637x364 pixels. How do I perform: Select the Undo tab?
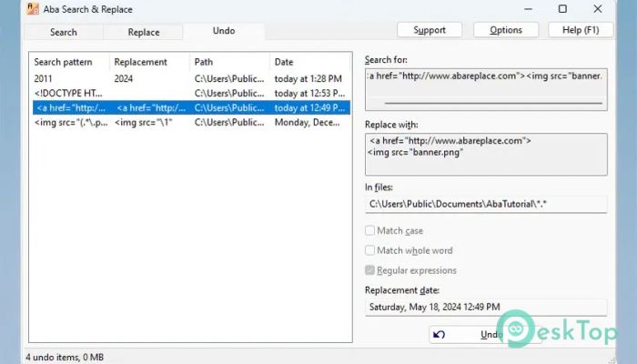(224, 31)
